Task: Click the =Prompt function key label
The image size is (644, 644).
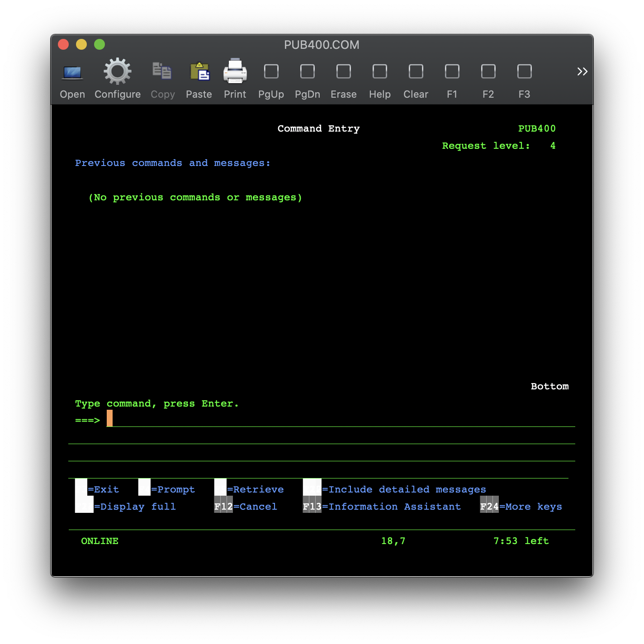Action: tap(173, 489)
